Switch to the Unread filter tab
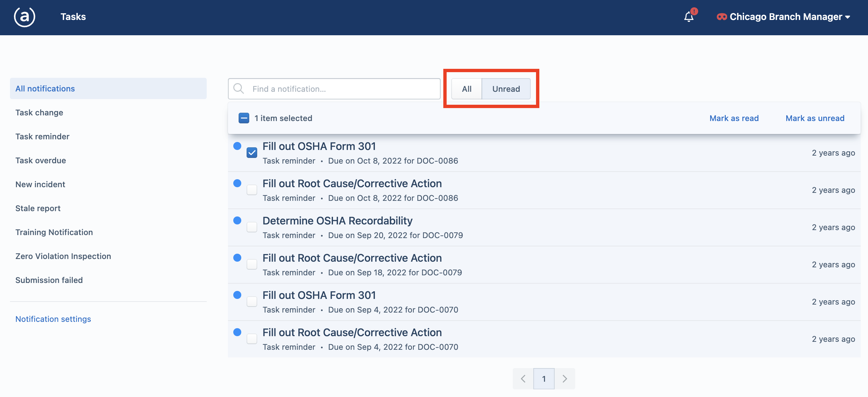The image size is (868, 397). tap(506, 89)
